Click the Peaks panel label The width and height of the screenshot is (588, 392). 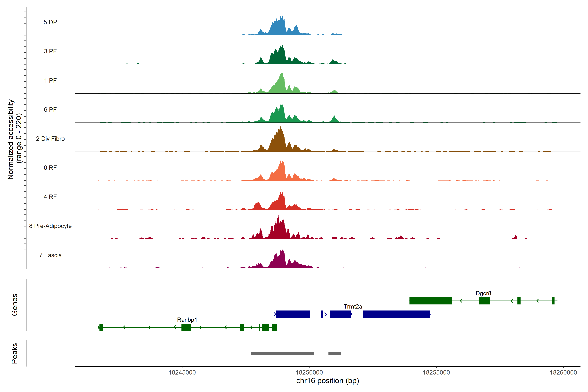15,353
